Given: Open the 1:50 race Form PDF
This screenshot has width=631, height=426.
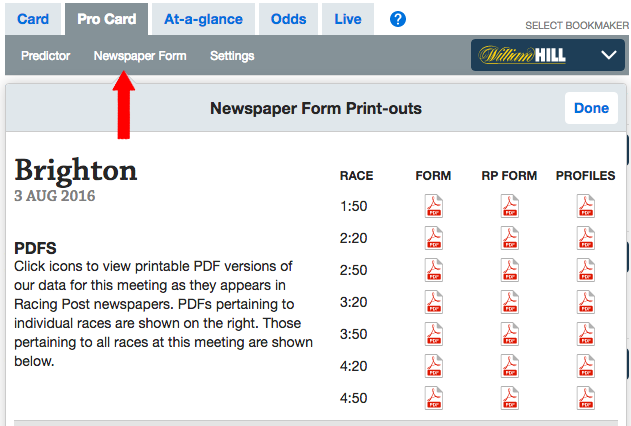Looking at the screenshot, I should (434, 206).
